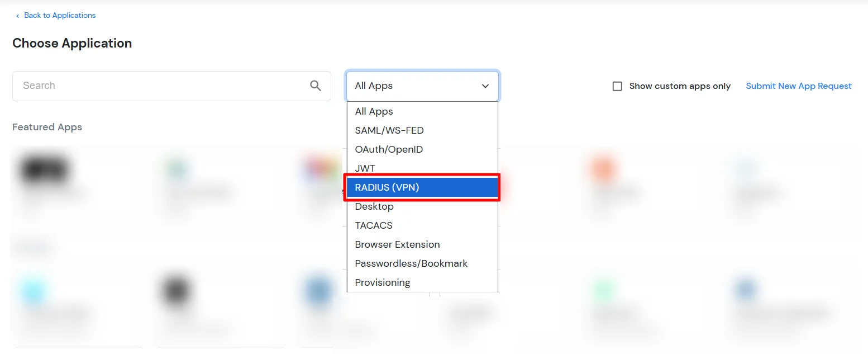
Task: Select the OAuth/OpenID option
Action: click(389, 149)
